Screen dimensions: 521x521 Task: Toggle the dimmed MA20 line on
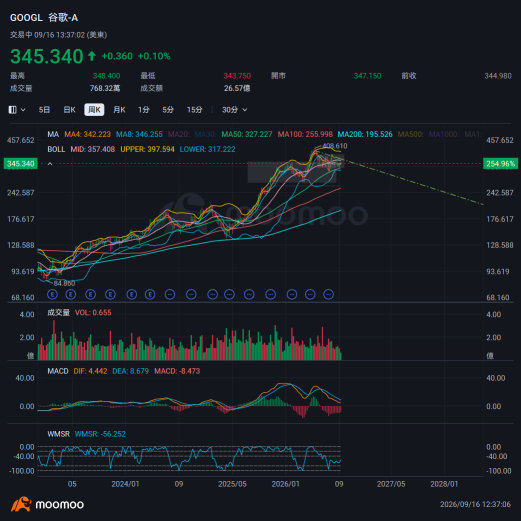coord(179,134)
